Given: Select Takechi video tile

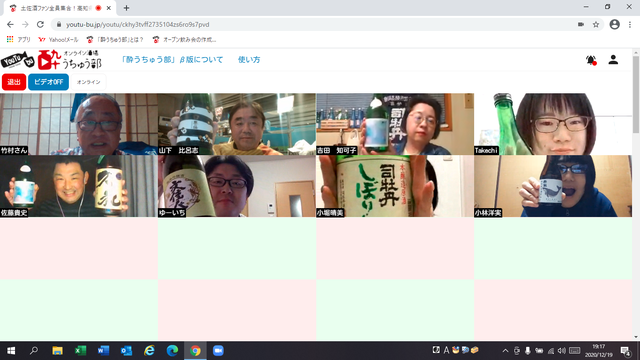Looking at the screenshot, I should point(553,124).
